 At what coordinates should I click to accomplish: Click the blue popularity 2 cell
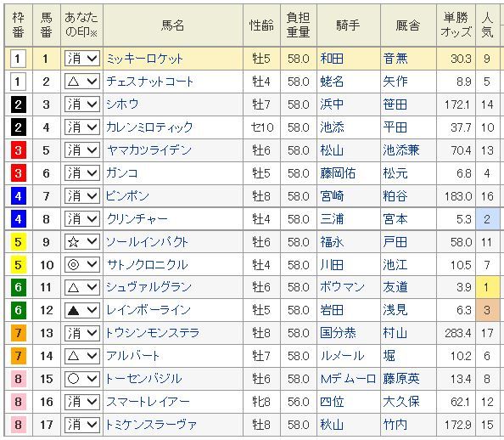tap(487, 219)
